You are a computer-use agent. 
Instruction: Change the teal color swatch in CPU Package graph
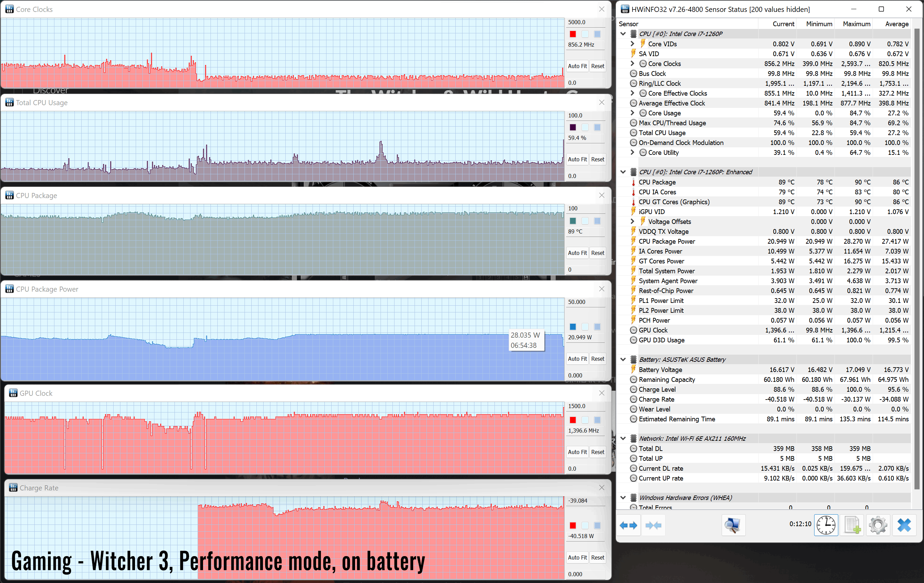(572, 221)
